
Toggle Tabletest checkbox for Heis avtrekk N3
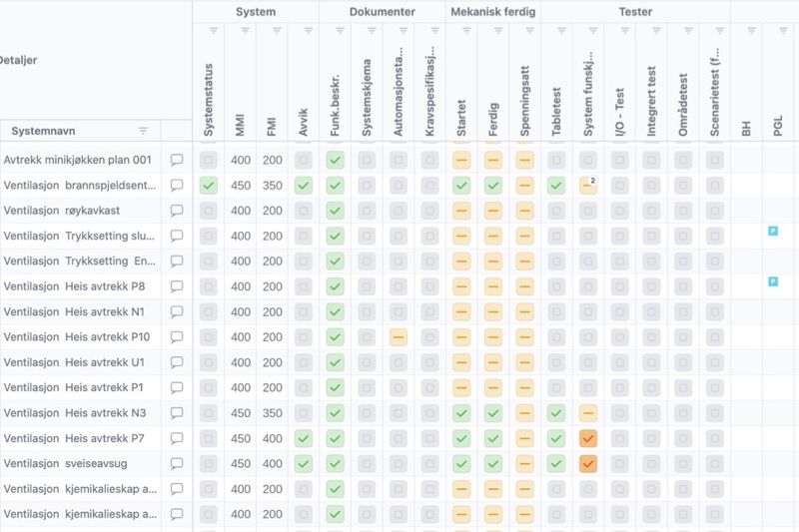pos(556,413)
